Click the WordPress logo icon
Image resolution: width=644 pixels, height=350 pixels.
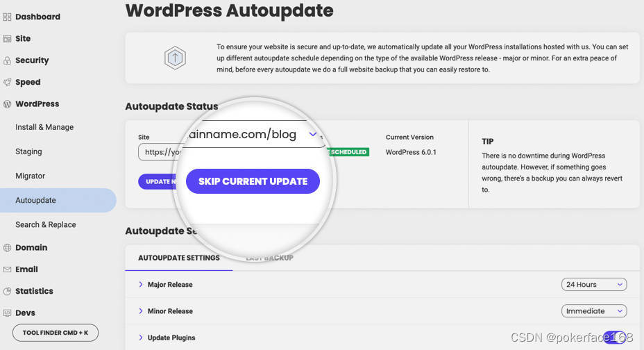(7, 104)
